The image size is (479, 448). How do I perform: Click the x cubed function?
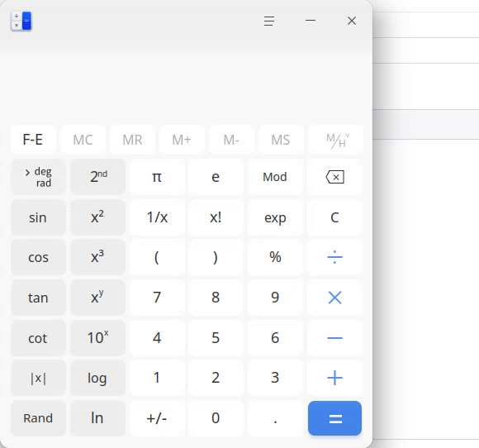tap(97, 257)
